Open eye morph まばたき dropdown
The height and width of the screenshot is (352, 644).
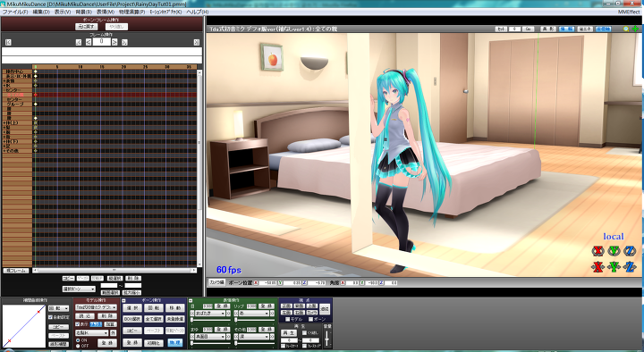pos(210,314)
